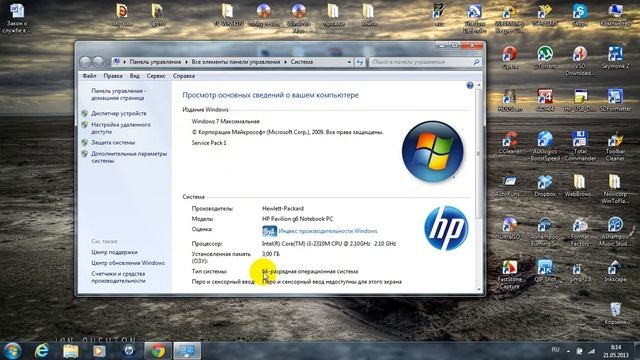Click the scrollbar up arrow in System window
Screen dimensions: 640x360
coord(479,85)
